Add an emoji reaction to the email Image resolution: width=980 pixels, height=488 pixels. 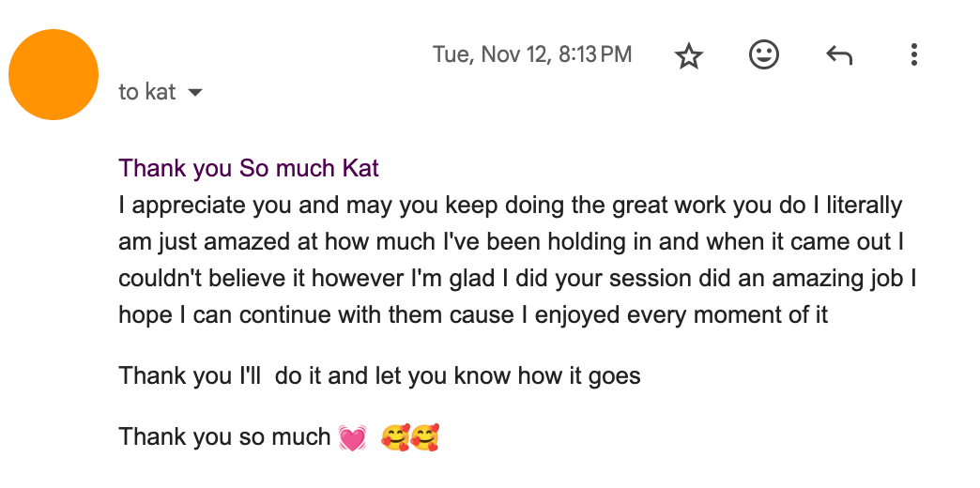tap(764, 55)
